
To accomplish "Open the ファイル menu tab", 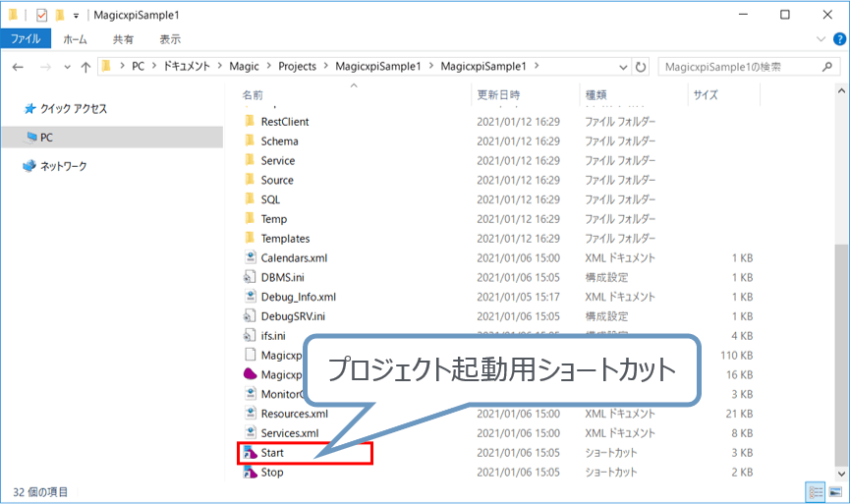I will click(x=26, y=39).
